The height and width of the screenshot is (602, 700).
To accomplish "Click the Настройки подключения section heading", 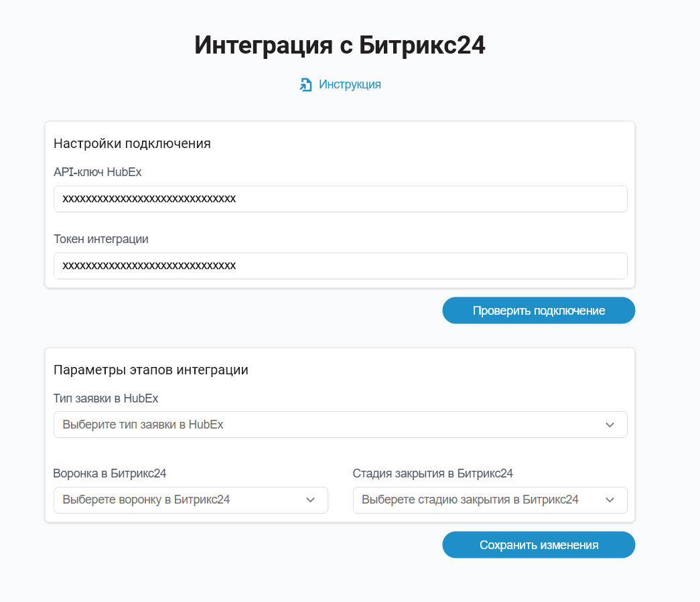I will pyautogui.click(x=132, y=144).
